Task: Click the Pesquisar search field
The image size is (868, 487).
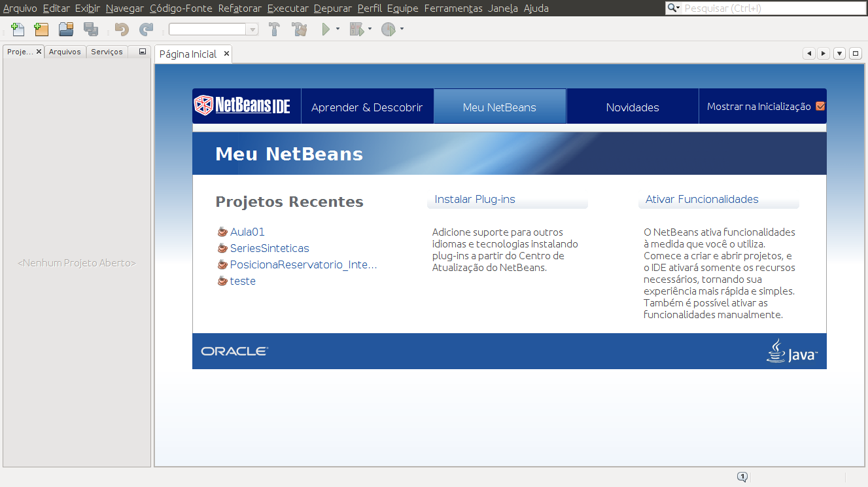Action: tap(774, 9)
